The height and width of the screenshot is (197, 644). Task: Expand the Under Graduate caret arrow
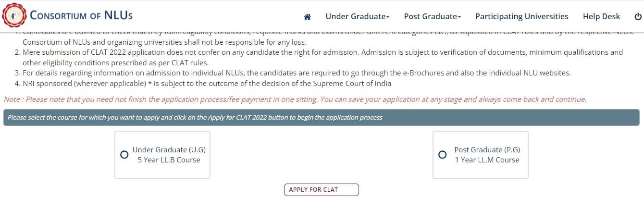point(388,17)
